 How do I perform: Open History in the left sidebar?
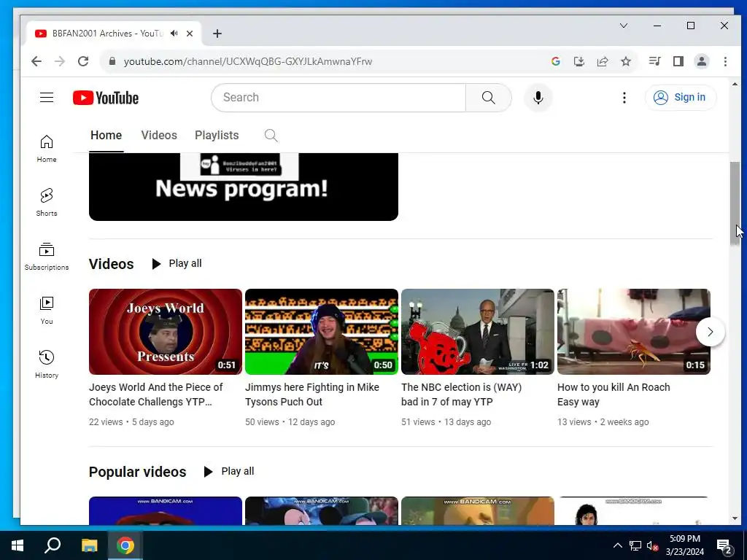(47, 365)
